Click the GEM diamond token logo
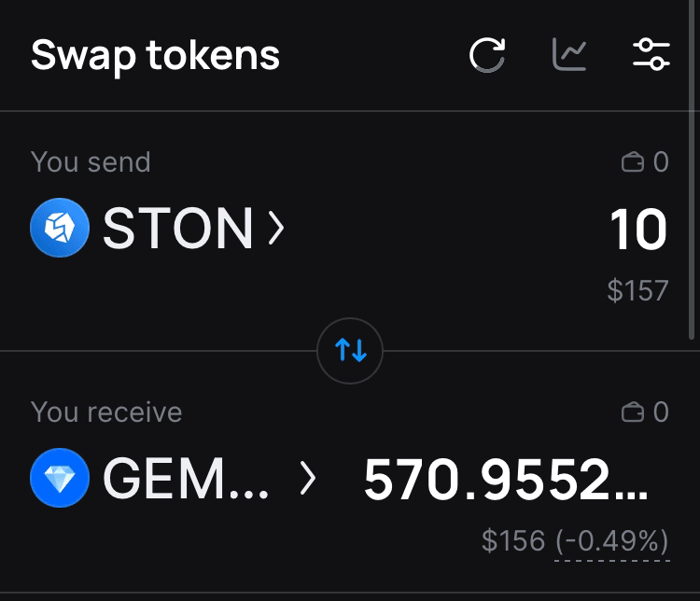The image size is (700, 601). point(60,479)
